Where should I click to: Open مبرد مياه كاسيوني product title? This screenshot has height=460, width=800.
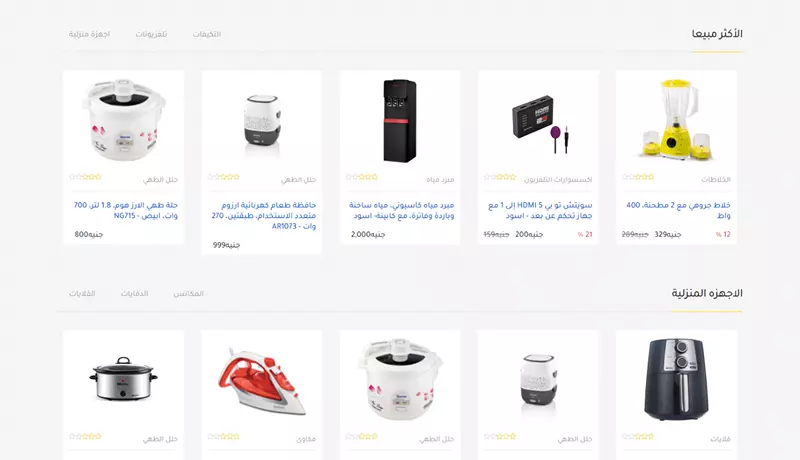point(402,210)
